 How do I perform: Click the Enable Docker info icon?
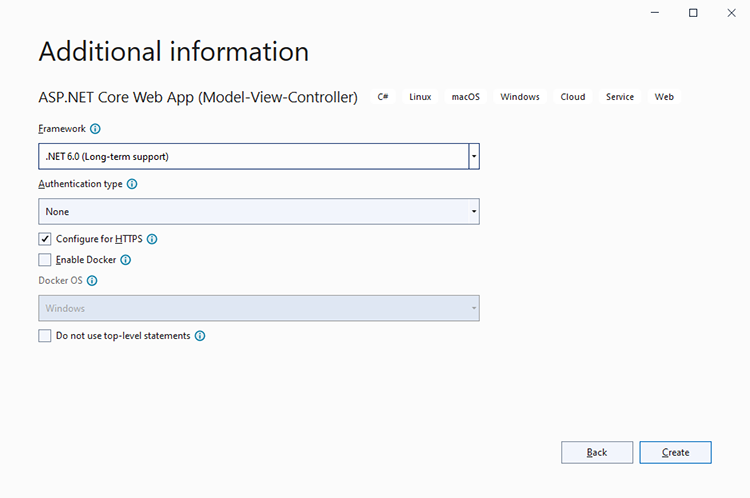(x=126, y=260)
